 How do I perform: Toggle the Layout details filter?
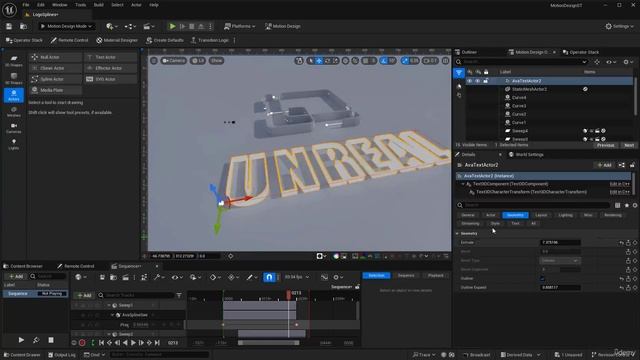[x=541, y=215]
